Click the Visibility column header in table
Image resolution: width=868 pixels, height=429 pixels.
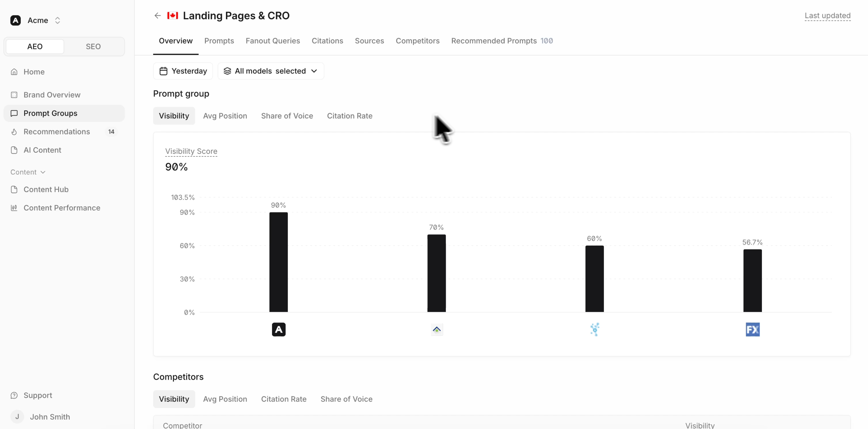click(x=700, y=425)
